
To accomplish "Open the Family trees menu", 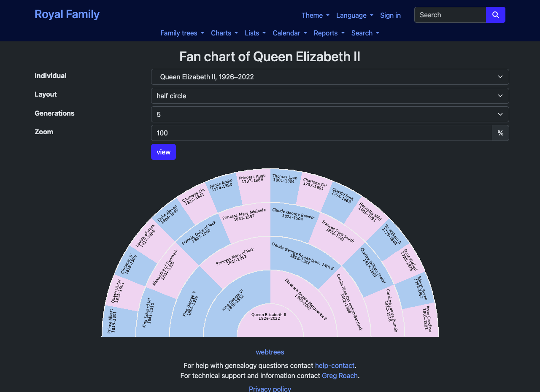I will 182,33.
